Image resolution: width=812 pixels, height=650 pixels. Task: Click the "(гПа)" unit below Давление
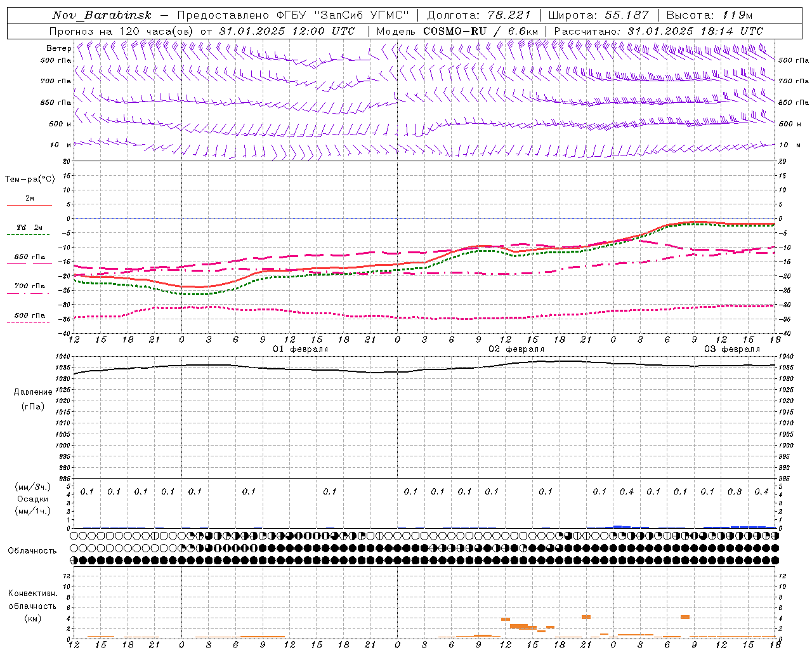click(x=32, y=406)
